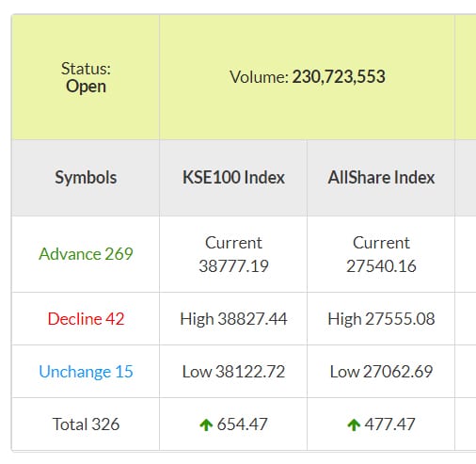The width and height of the screenshot is (476, 464).
Task: Click the KSE100 Low 38122.72 cell
Action: [233, 372]
